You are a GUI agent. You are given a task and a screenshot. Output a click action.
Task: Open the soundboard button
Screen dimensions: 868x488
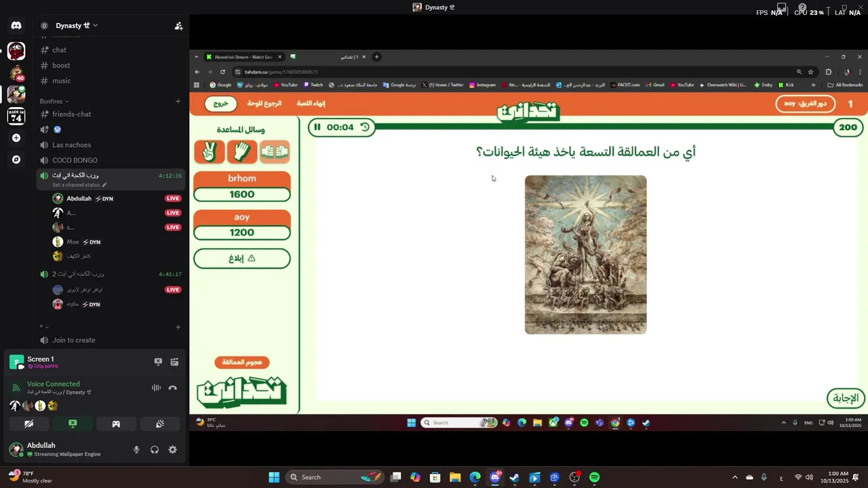pyautogui.click(x=160, y=424)
